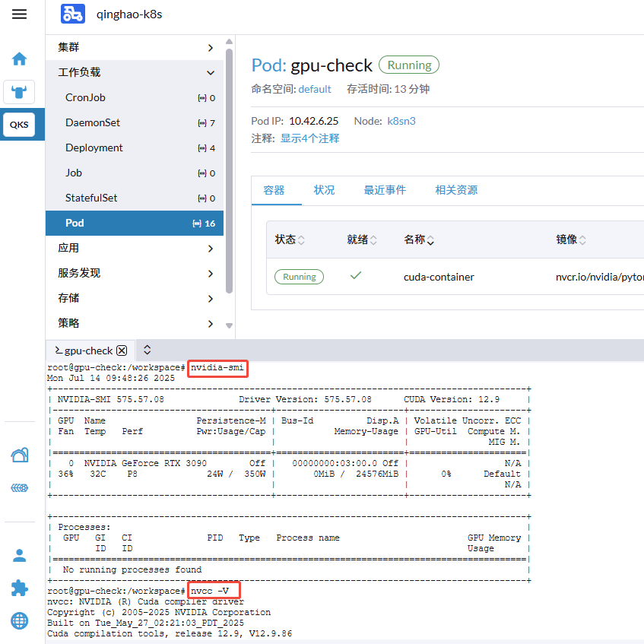Collapse the 工作负载 section

pos(211,72)
